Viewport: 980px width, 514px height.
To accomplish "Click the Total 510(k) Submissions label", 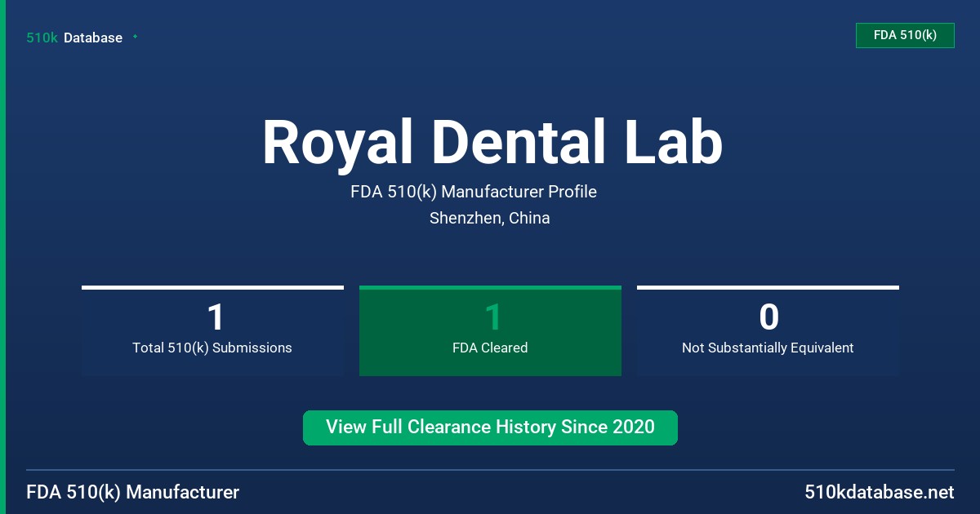I will coord(212,348).
